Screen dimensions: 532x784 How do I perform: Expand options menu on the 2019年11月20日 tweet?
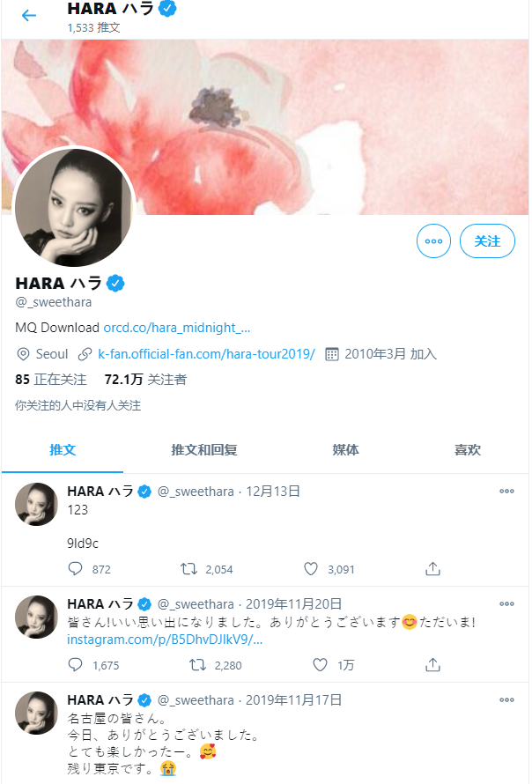click(507, 604)
